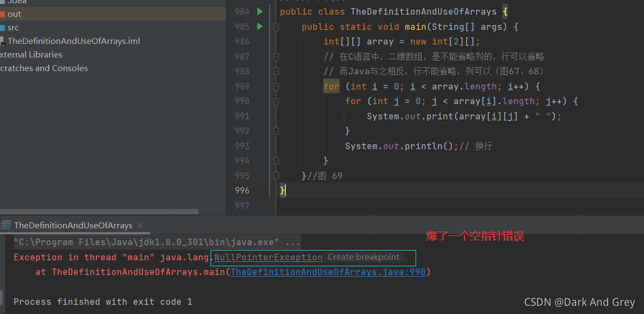This screenshot has height=314, width=644.
Task: Click the project panel horizontal scrollbar
Action: coord(99,212)
